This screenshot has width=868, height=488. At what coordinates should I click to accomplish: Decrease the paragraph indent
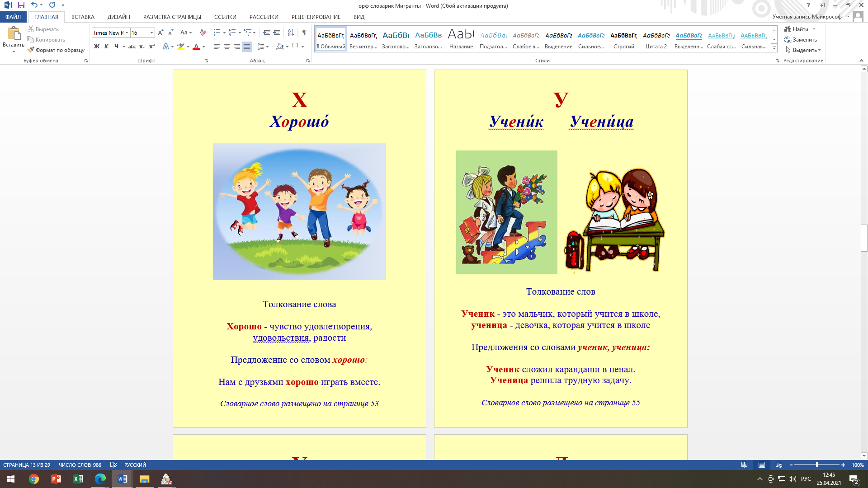pos(267,33)
